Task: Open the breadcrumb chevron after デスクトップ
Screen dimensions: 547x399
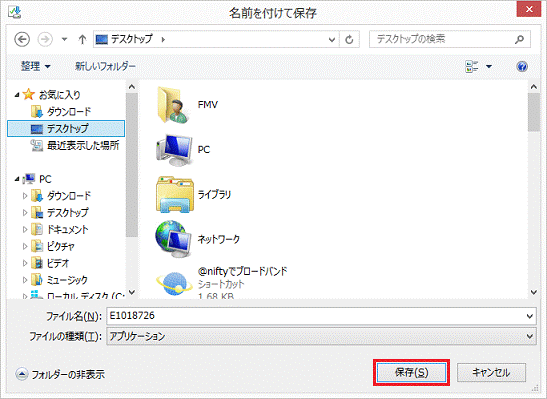Action: pos(163,39)
